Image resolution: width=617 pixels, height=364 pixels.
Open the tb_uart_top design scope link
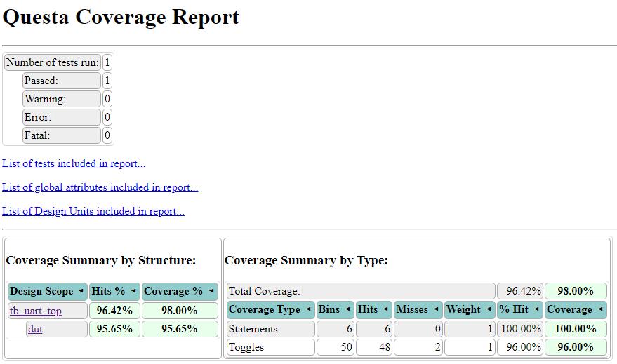click(x=35, y=311)
